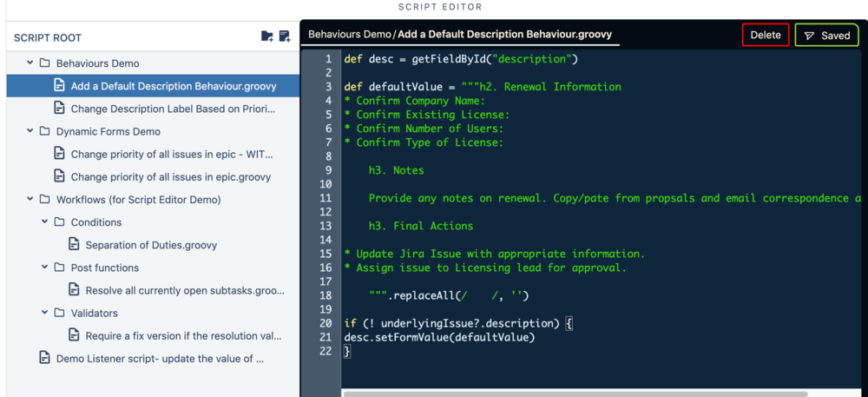Click file icon of Require a fix version script
Screen dimensions: 868x397
(x=74, y=335)
